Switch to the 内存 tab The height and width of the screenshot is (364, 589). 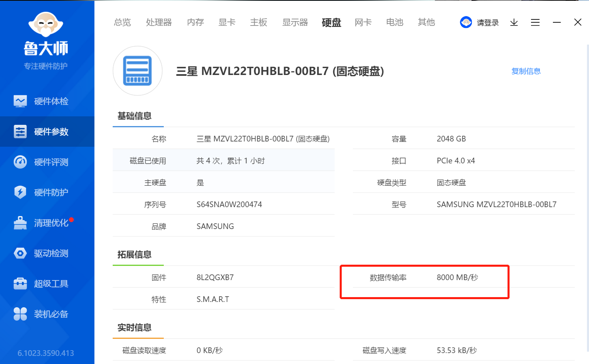pyautogui.click(x=195, y=22)
